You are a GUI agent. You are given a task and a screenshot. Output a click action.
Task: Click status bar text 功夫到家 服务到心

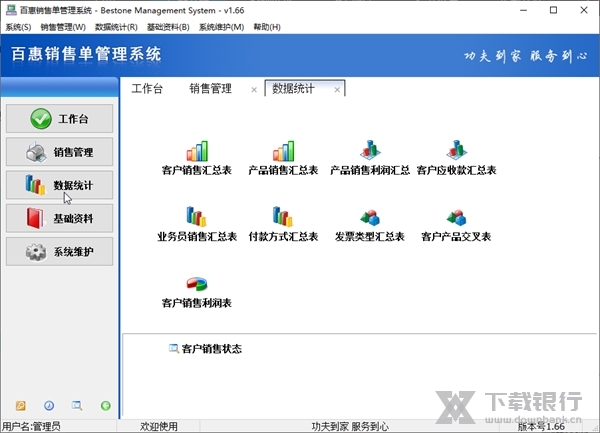coord(350,426)
